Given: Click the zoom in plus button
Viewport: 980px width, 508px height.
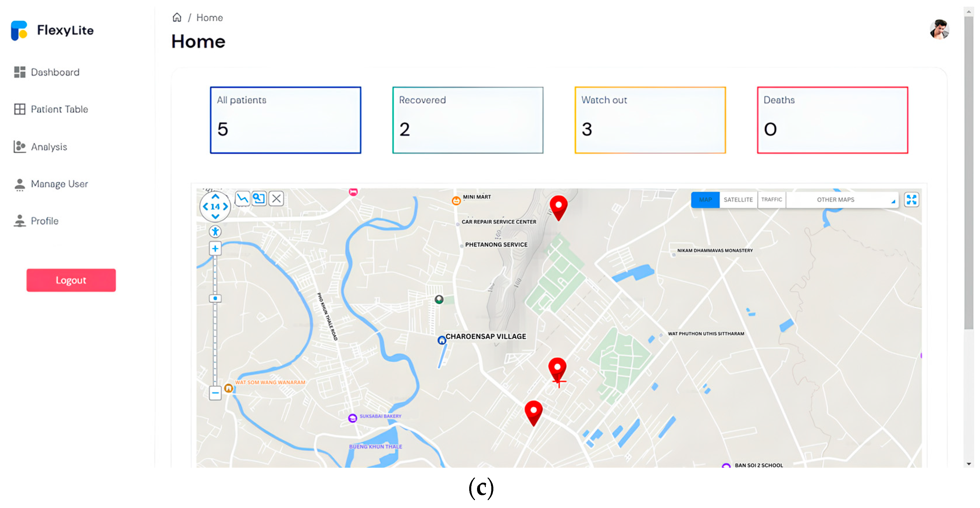Looking at the screenshot, I should click(215, 249).
